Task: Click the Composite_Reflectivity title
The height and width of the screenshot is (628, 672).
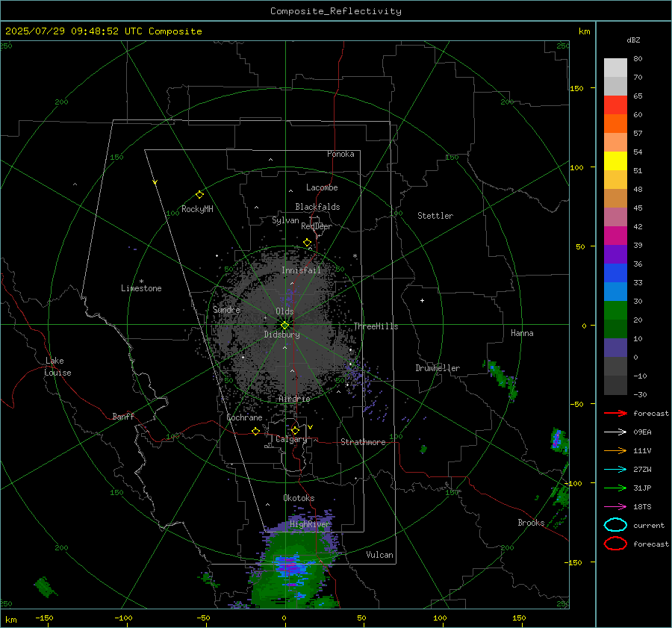Action: [336, 11]
